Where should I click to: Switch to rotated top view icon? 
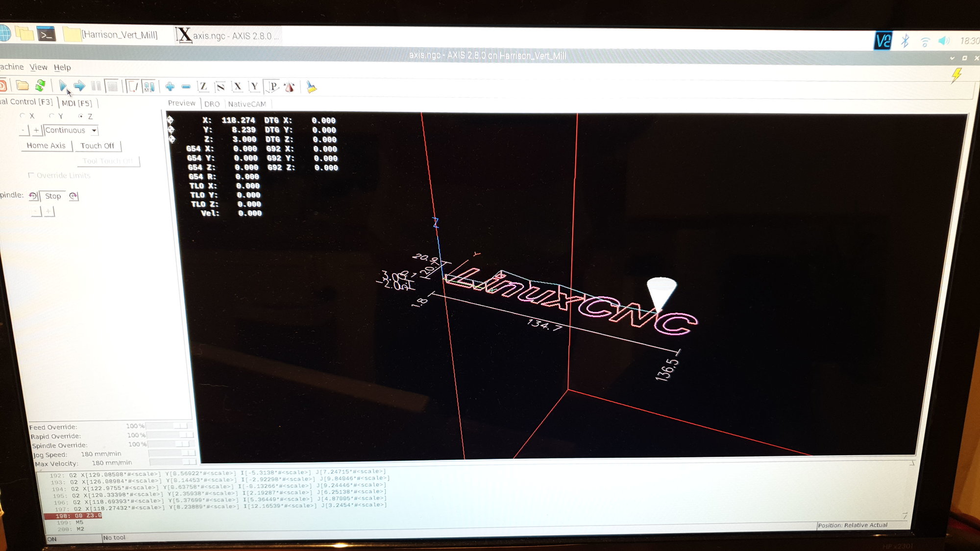pyautogui.click(x=220, y=87)
